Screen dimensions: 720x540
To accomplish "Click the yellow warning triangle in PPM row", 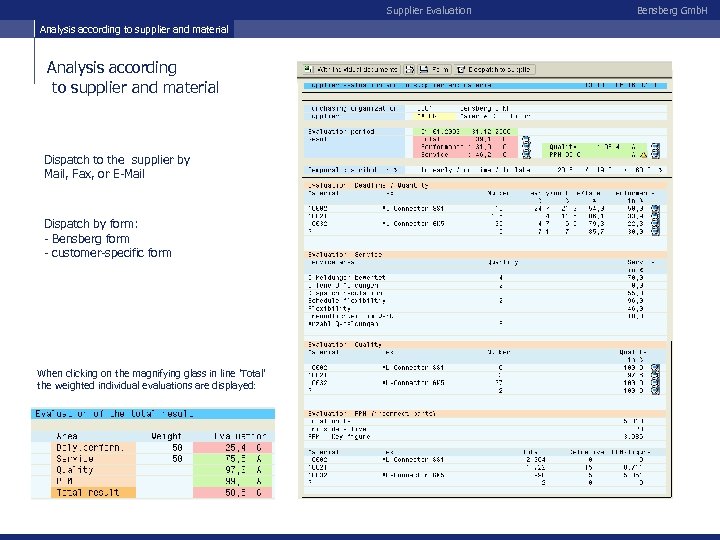I will (x=644, y=155).
